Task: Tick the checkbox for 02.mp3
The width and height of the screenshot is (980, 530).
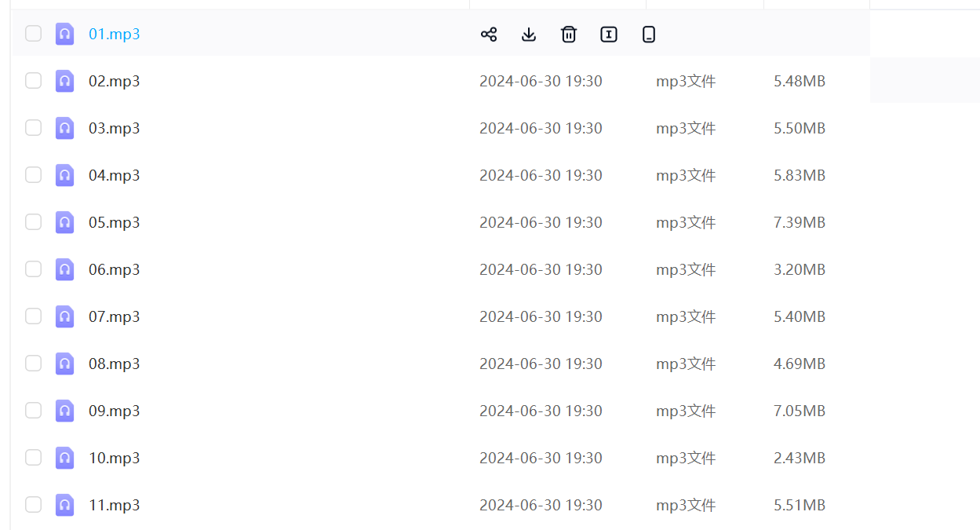Action: tap(33, 81)
